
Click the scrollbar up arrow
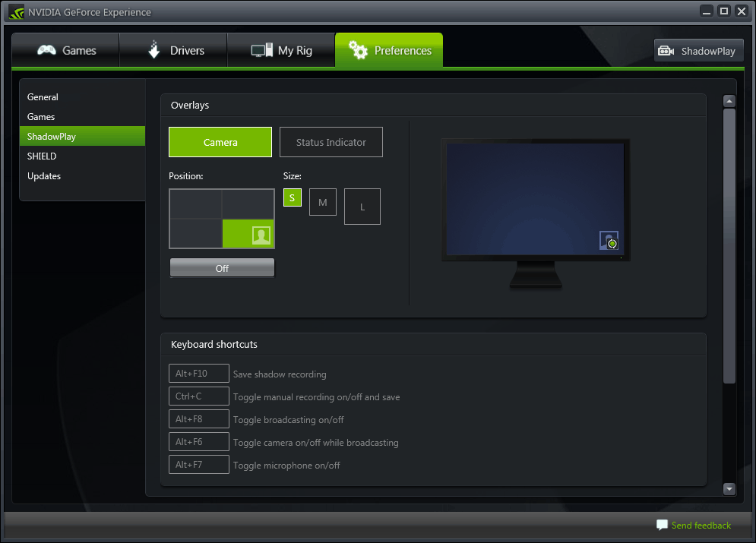tap(729, 101)
